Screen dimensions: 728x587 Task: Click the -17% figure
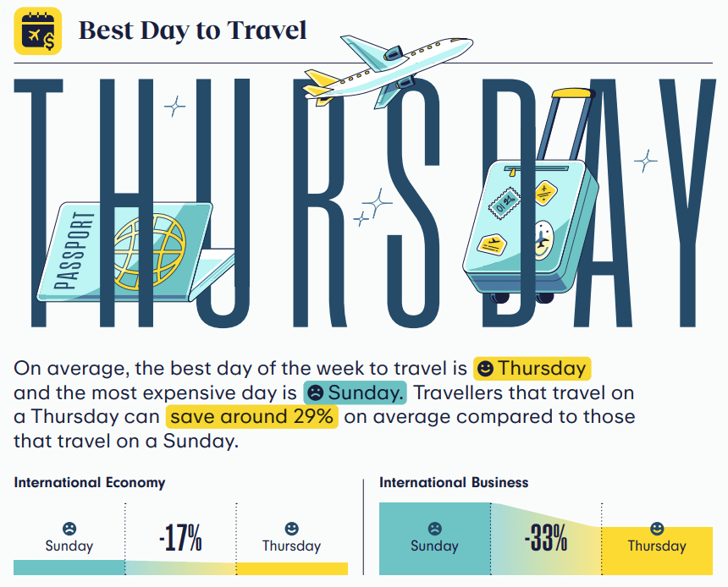(180, 538)
